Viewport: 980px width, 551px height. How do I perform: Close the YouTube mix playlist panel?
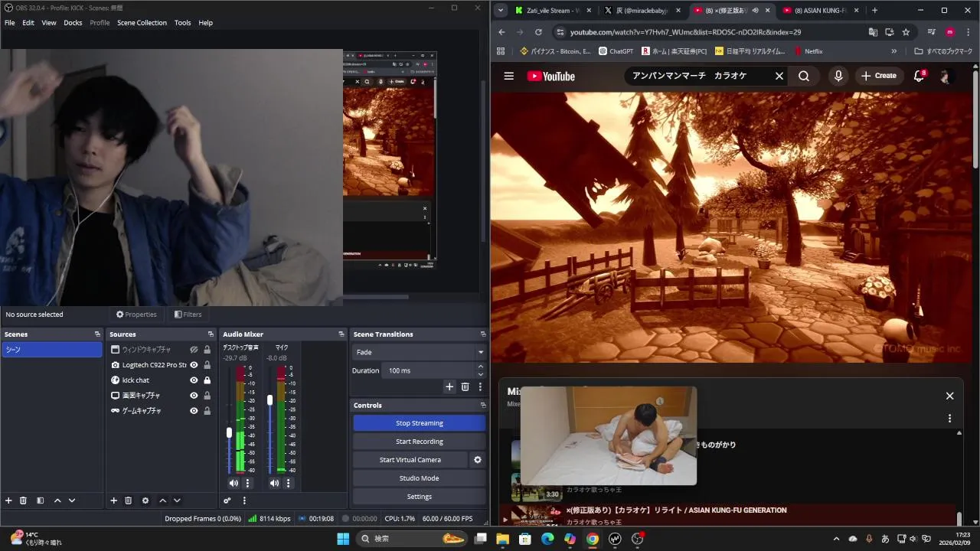tap(949, 396)
